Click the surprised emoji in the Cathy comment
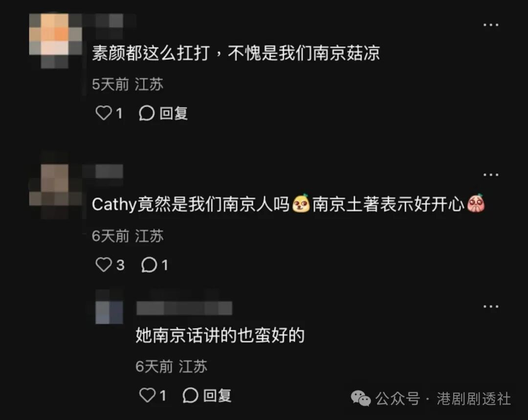 point(301,203)
